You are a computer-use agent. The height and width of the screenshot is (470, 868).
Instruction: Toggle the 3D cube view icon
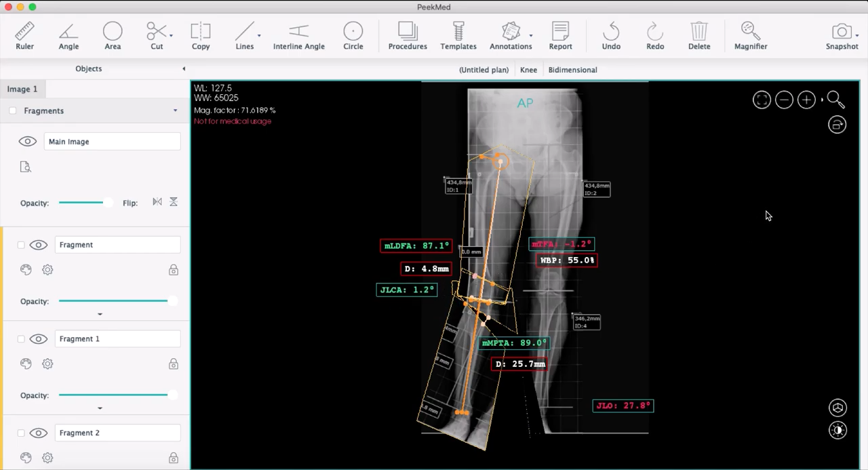point(838,408)
